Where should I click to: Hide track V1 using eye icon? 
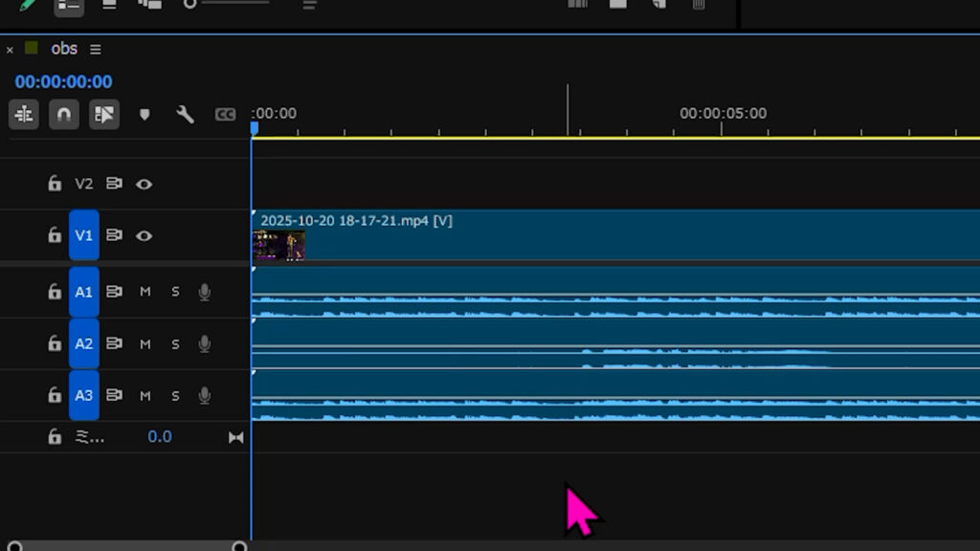144,235
